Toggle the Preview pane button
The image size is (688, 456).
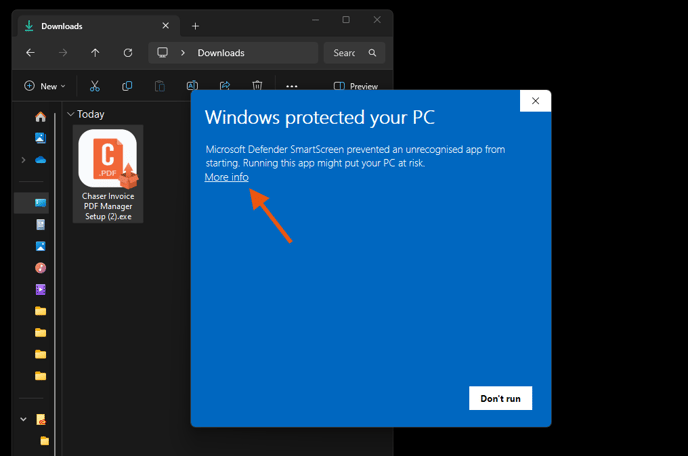(355, 86)
